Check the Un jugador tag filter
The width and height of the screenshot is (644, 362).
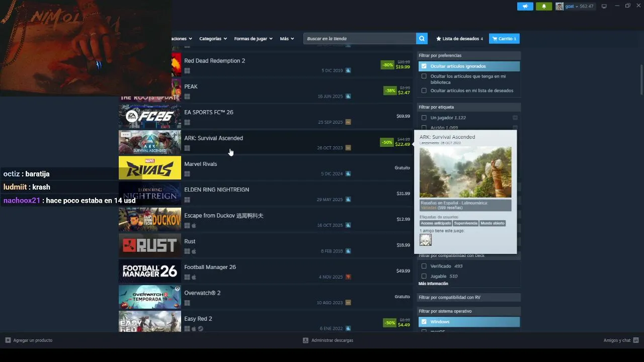[x=424, y=118]
